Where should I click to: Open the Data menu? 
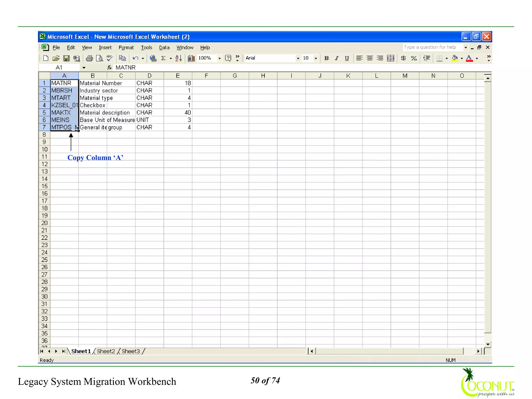(x=164, y=48)
